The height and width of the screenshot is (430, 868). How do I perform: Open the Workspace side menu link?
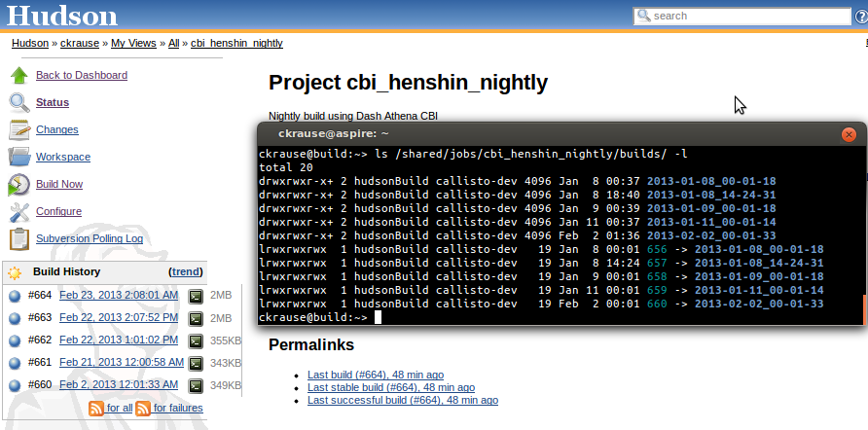coord(63,157)
